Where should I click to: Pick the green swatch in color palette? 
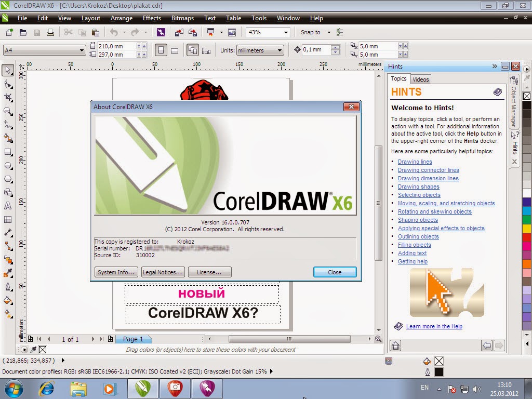(527, 220)
